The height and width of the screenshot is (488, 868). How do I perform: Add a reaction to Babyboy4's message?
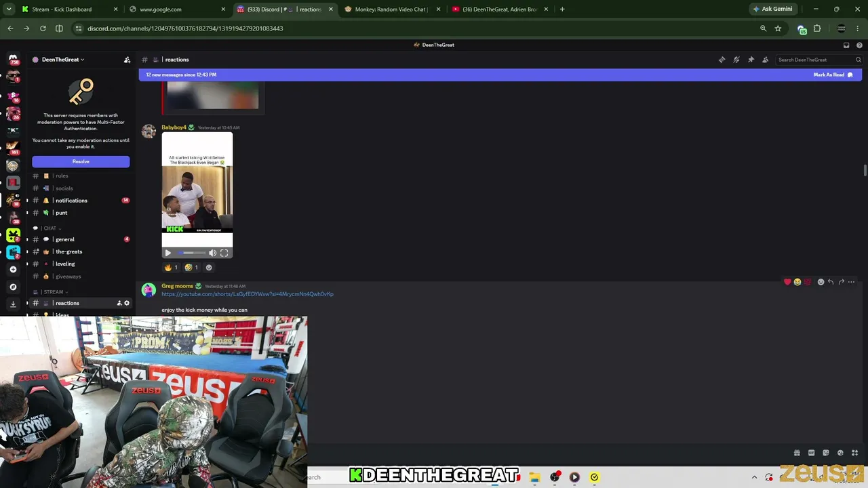click(x=209, y=268)
